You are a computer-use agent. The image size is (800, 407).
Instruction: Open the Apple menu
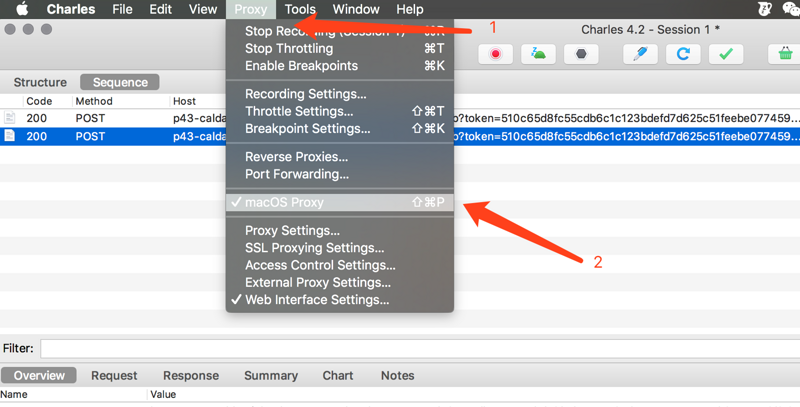click(22, 9)
